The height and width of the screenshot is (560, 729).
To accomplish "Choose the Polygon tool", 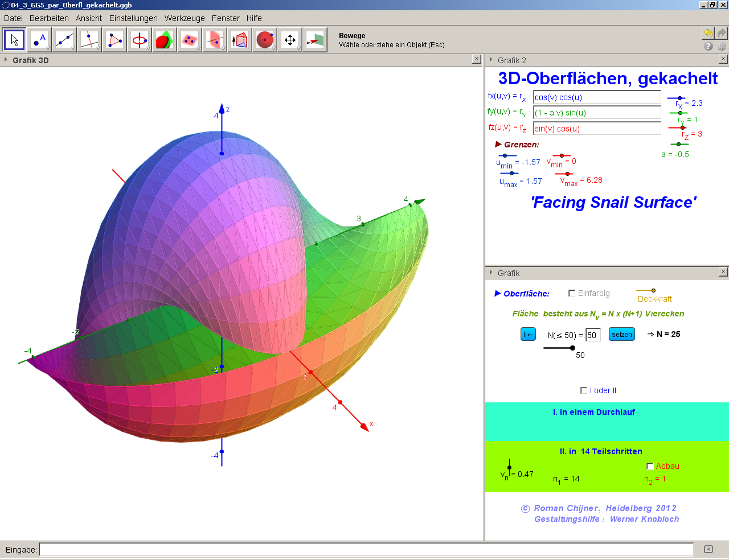I will tap(114, 40).
